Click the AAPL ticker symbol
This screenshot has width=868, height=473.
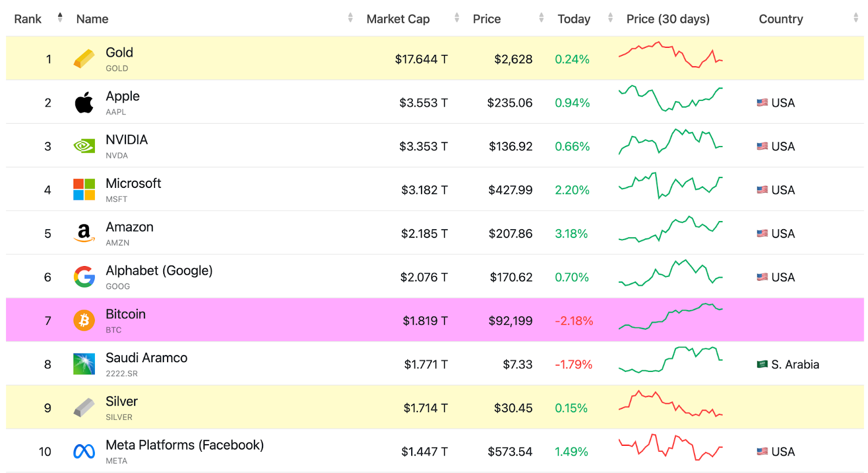pyautogui.click(x=116, y=112)
